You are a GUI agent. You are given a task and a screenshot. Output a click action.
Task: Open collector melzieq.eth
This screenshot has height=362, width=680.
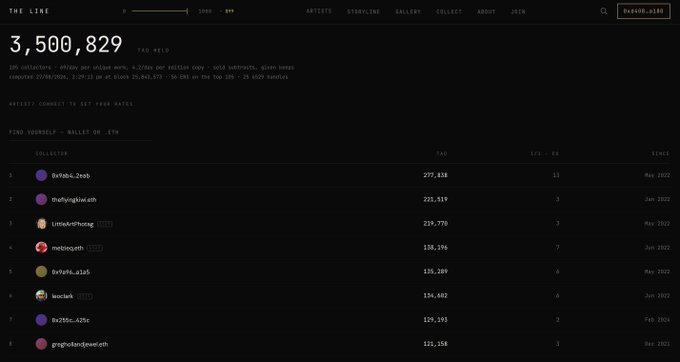(68, 248)
